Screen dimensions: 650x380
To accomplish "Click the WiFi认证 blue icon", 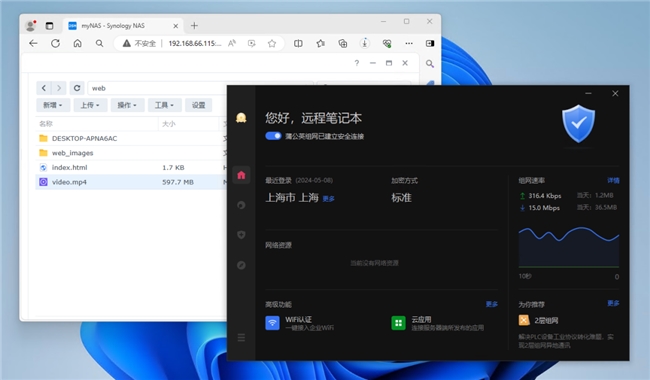I will 272,323.
